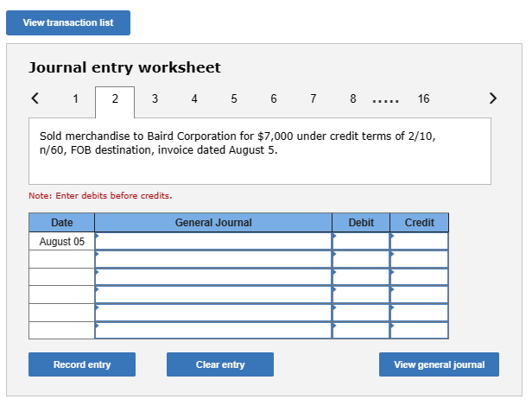
Task: Click the Credit field in third row
Action: [420, 277]
